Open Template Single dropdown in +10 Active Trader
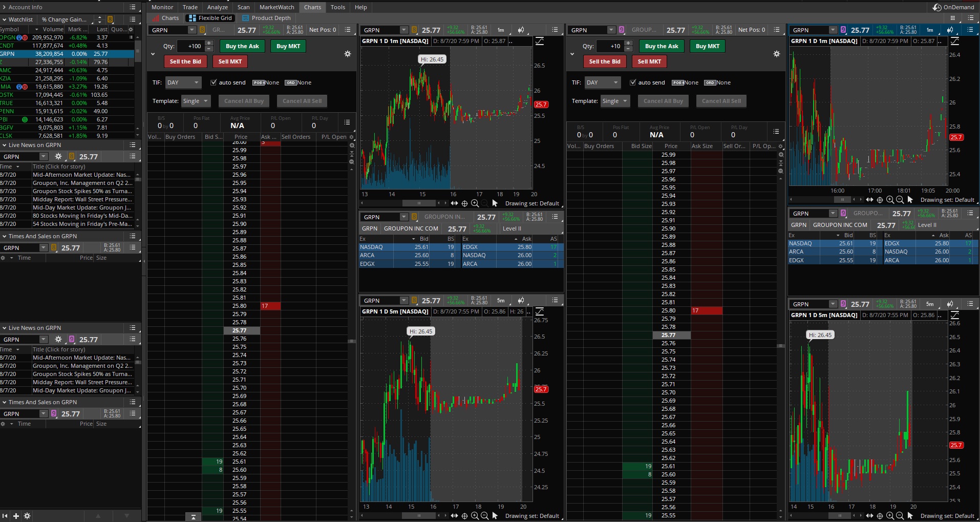The image size is (980, 522). 615,101
